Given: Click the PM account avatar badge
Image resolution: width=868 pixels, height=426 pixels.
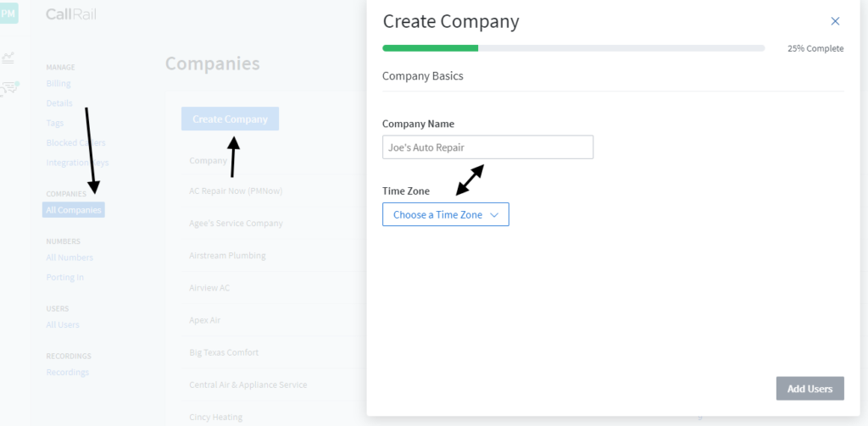Looking at the screenshot, I should pos(8,14).
